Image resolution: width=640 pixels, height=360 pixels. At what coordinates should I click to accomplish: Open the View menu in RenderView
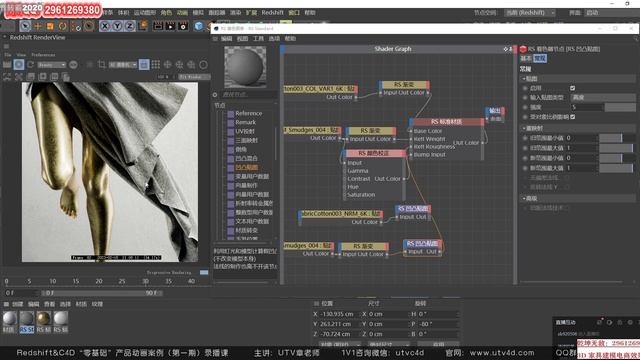(21, 55)
